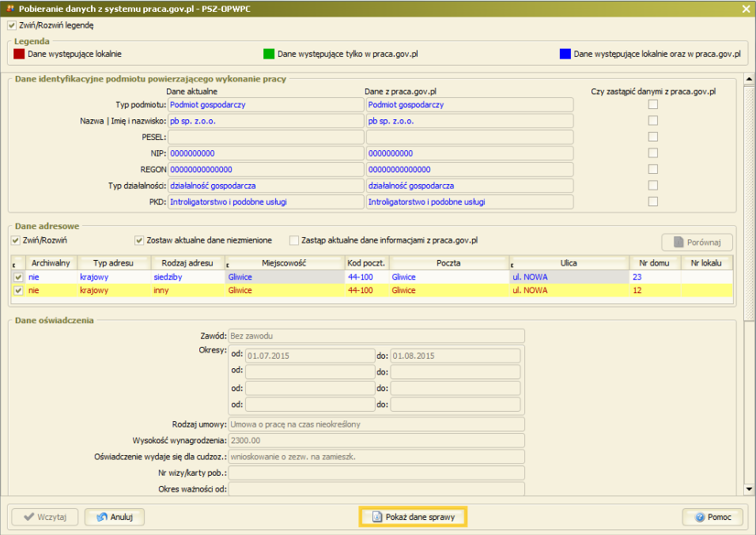Viewport: 756px width, 535px height.
Task: Click the Wczytaj button
Action: pos(45,517)
